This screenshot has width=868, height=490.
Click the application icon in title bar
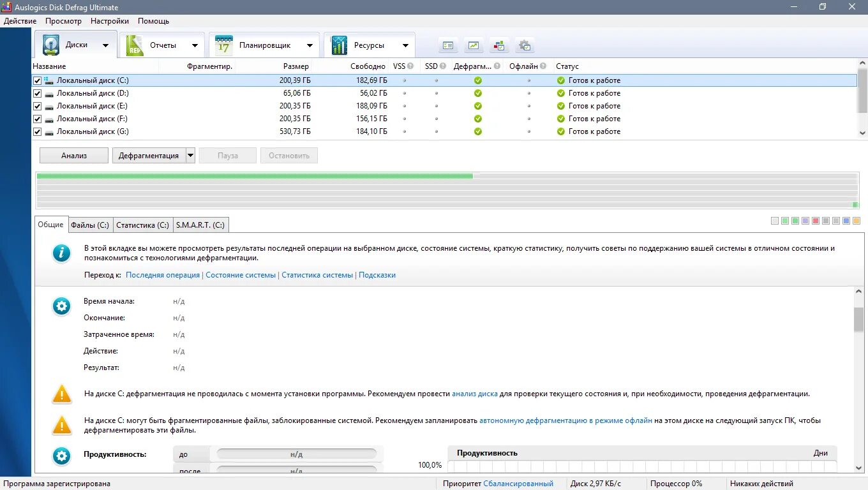pos(7,7)
